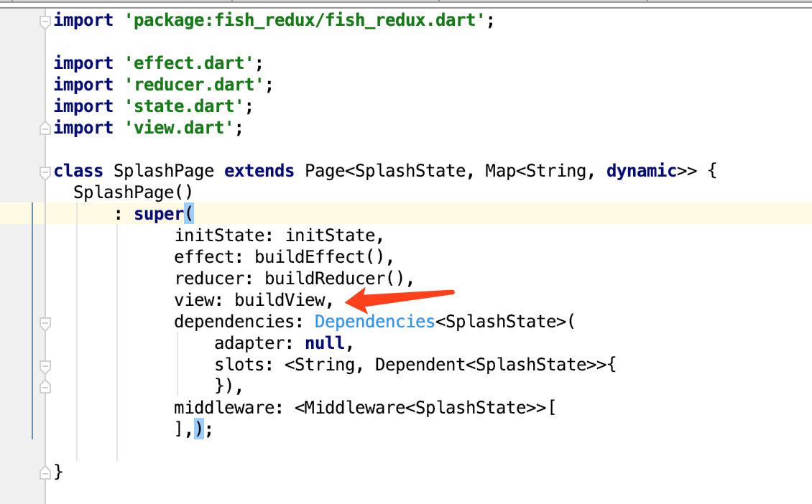812x504 pixels.
Task: Click the buildView identifier
Action: pos(280,300)
